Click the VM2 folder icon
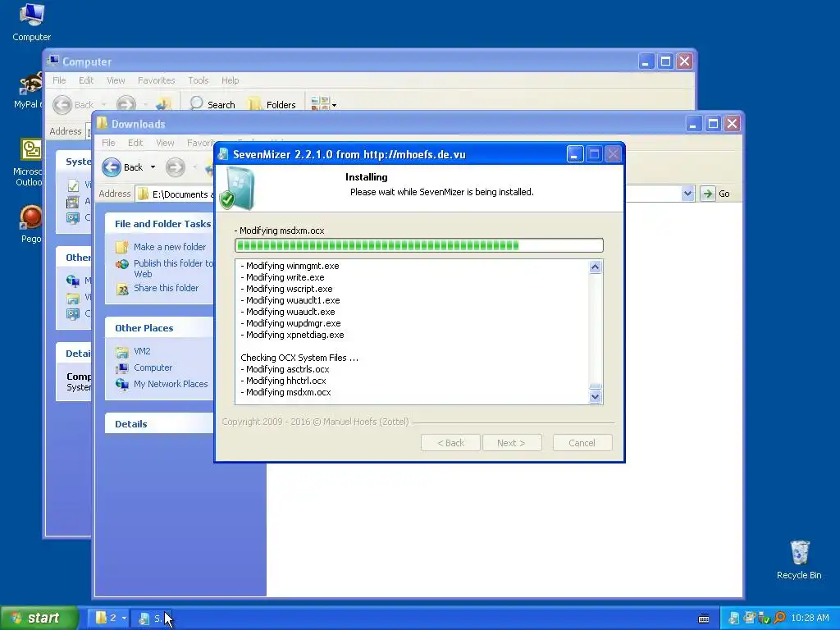Screen dimensions: 840x630 [x=122, y=352]
